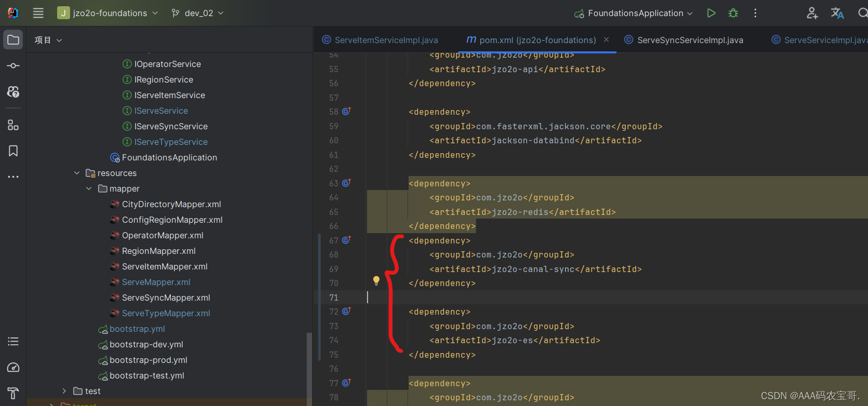Select FoundationsApplication class in tree

(169, 157)
